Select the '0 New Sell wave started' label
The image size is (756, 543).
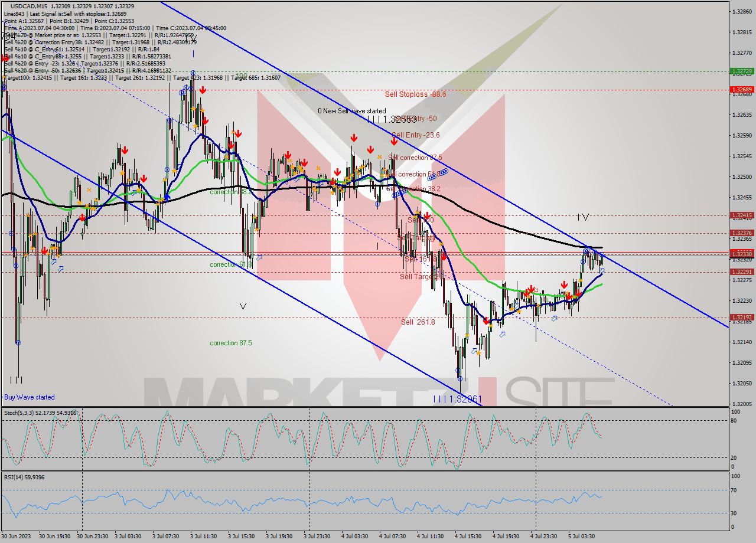(x=352, y=111)
